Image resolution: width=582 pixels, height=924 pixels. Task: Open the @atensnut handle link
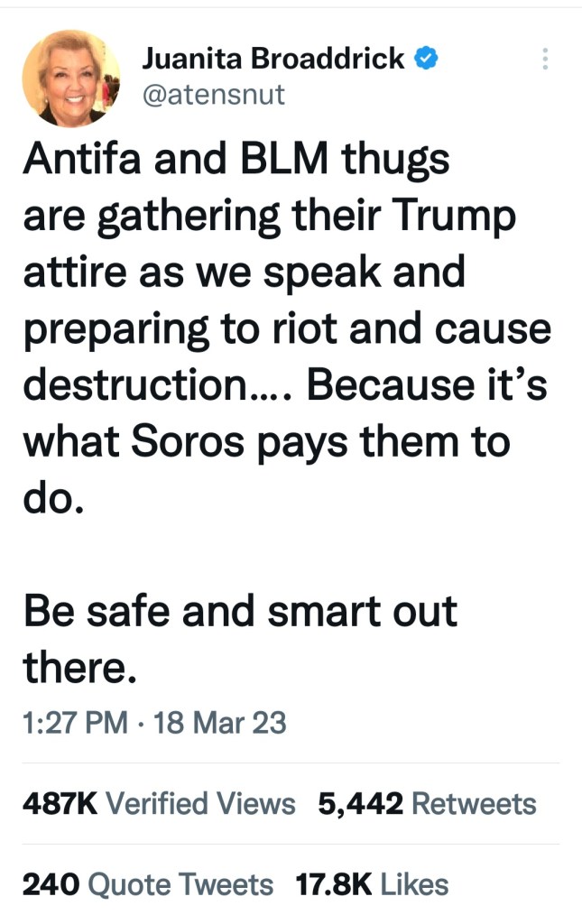[x=213, y=93]
